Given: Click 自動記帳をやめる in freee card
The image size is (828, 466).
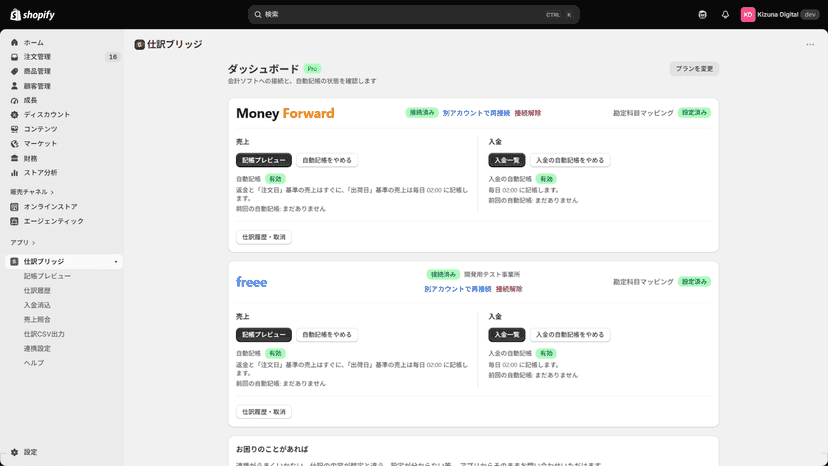Looking at the screenshot, I should tap(327, 334).
